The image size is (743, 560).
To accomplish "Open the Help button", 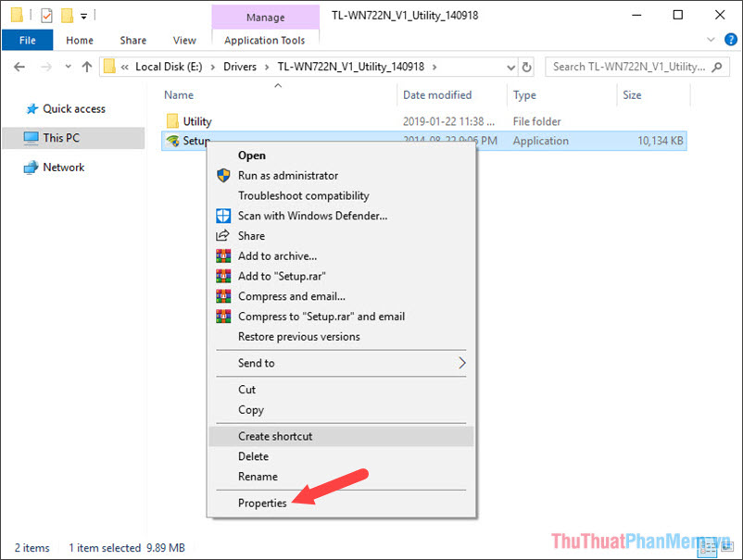I will click(x=730, y=40).
